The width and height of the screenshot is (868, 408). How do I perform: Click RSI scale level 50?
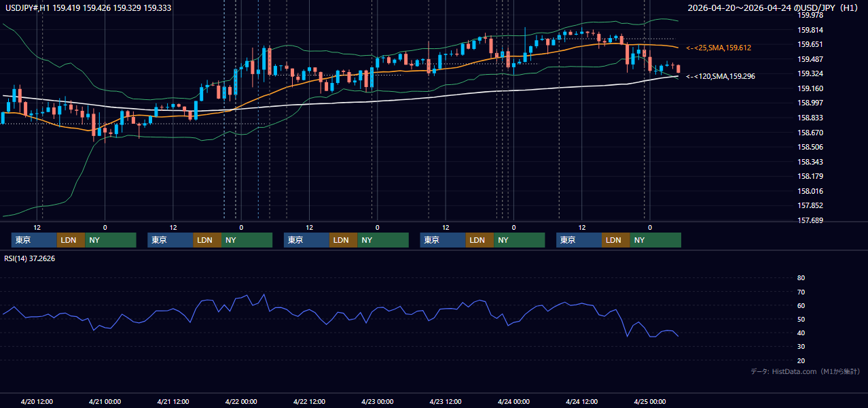(801, 319)
